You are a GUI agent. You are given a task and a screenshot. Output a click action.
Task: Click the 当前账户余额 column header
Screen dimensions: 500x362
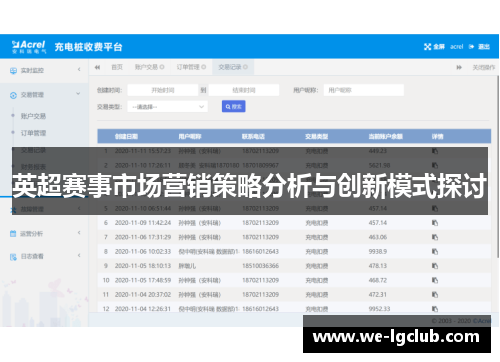click(x=386, y=136)
